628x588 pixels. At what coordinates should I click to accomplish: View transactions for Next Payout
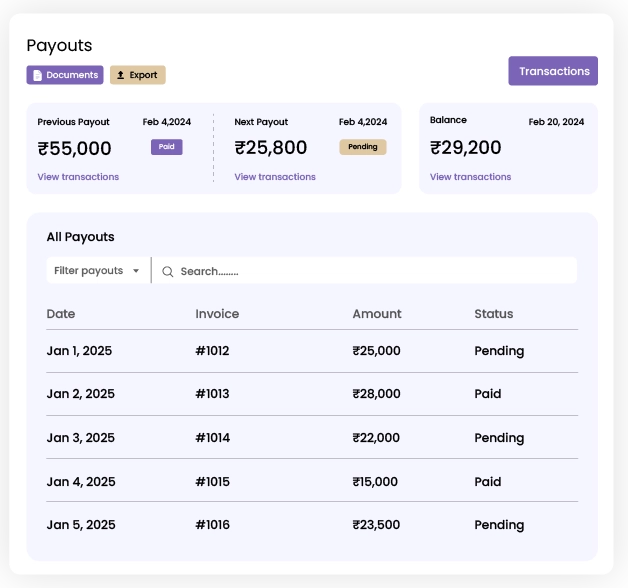pos(275,177)
